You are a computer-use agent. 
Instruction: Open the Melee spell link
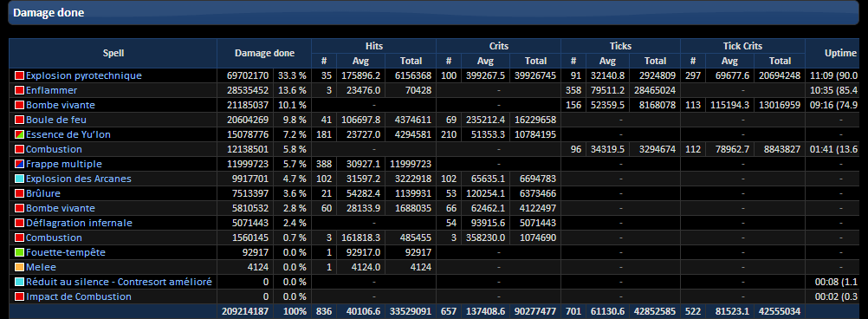click(41, 267)
